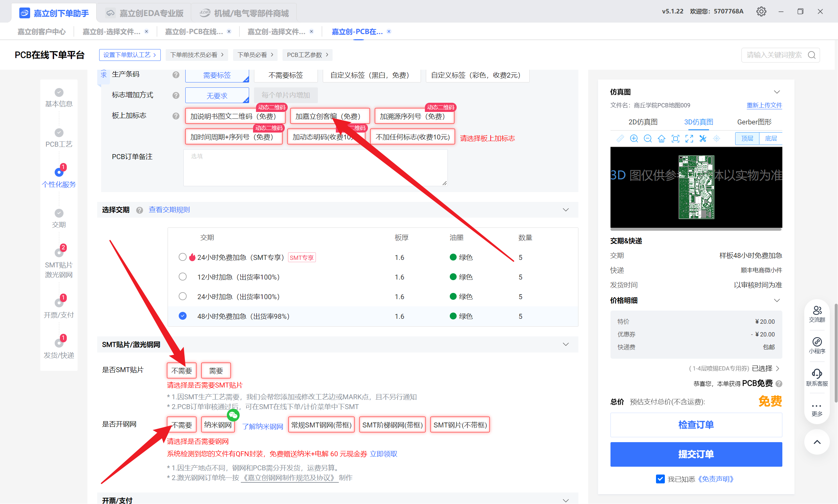Choose the 24小时免费加急 SMT专享 radio option

(x=182, y=257)
